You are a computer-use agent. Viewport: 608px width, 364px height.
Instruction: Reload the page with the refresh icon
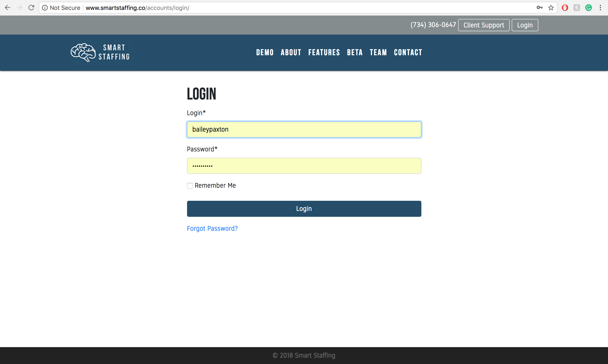click(31, 8)
